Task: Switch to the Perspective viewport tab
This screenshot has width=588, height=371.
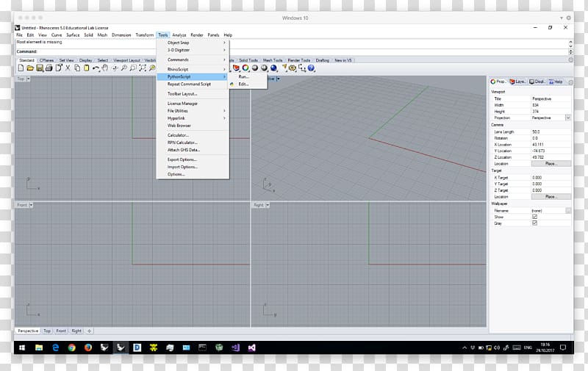Action: click(28, 331)
